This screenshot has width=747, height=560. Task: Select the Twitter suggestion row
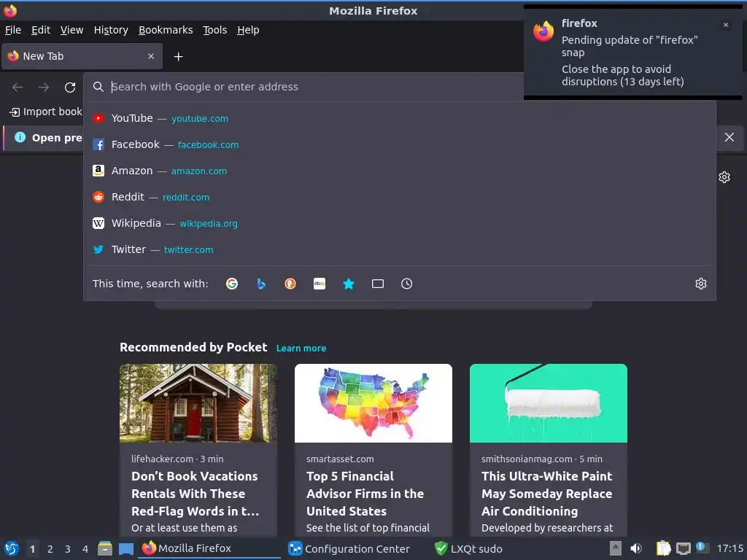[x=400, y=249]
